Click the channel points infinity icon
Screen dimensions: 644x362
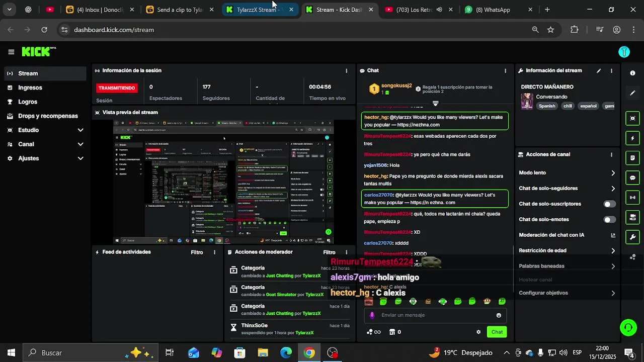click(x=374, y=332)
